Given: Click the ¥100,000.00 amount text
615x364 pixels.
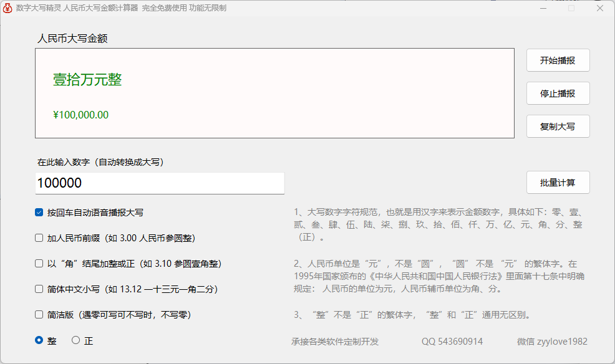Looking at the screenshot, I should point(81,115).
